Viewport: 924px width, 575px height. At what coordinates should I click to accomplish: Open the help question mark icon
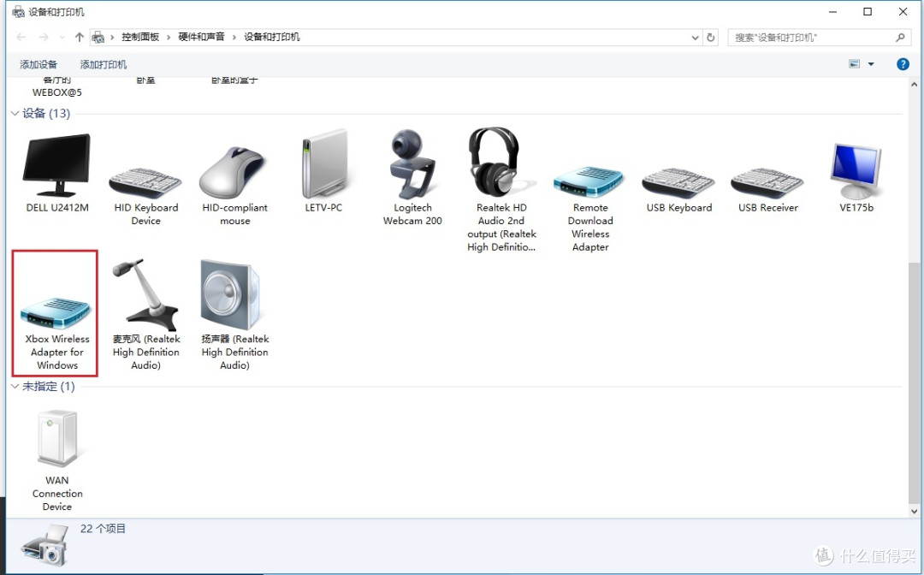[903, 64]
